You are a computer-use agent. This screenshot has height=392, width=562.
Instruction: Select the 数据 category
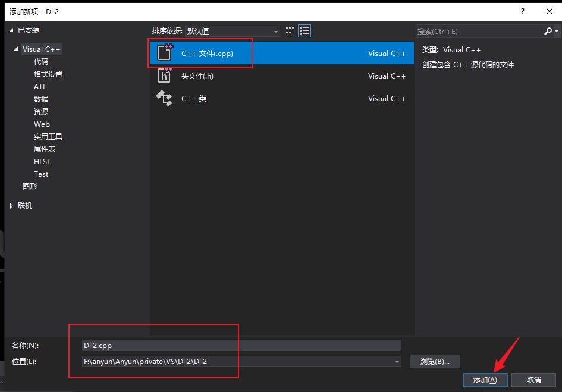click(41, 99)
